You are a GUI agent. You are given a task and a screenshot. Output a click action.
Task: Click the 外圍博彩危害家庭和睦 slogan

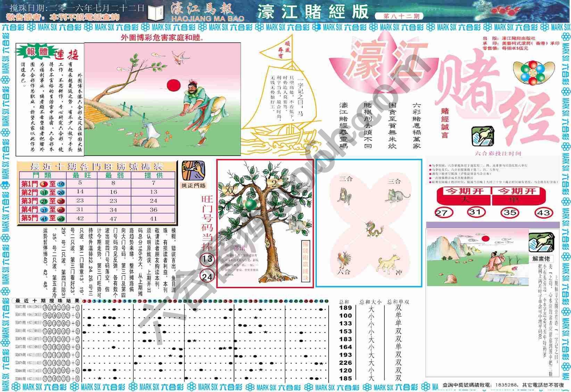[x=162, y=37]
